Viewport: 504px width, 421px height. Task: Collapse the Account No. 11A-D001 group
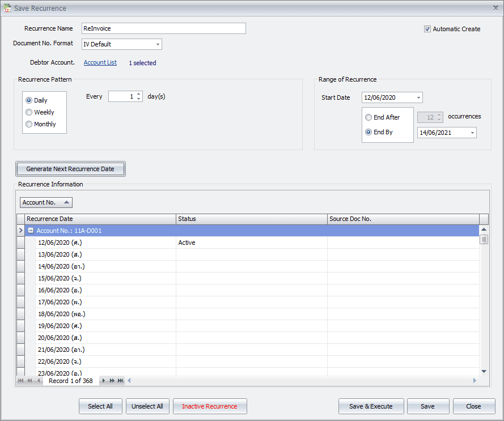(31, 231)
